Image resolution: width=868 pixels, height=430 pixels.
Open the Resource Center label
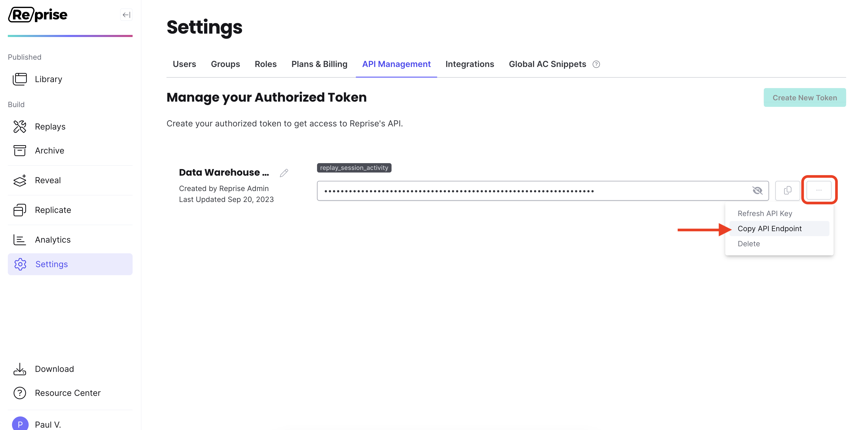click(x=68, y=393)
